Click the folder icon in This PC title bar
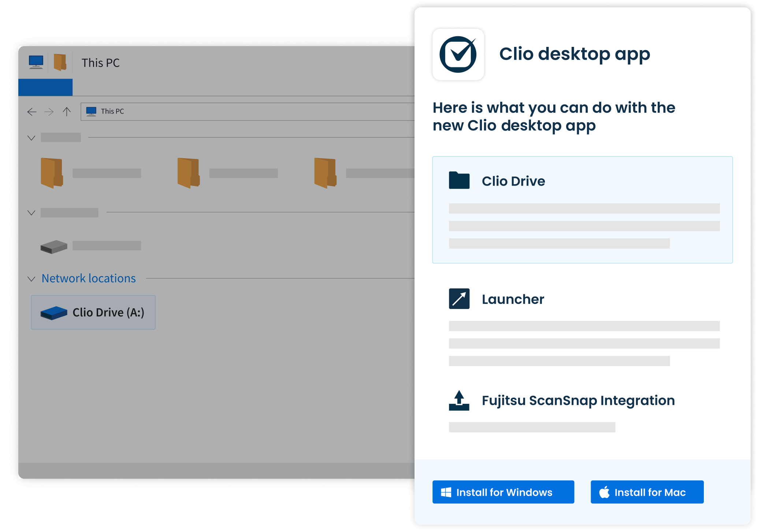The width and height of the screenshot is (758, 532). [x=60, y=62]
